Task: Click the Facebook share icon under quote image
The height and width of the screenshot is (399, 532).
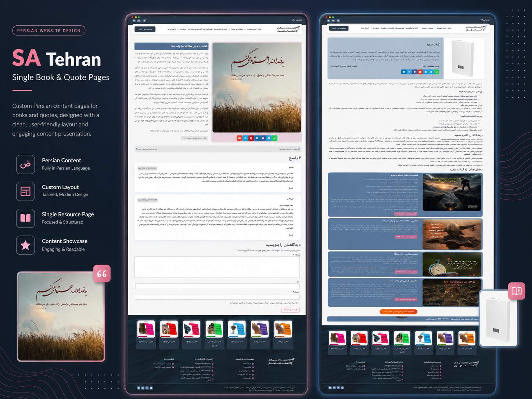Action: pos(263,138)
